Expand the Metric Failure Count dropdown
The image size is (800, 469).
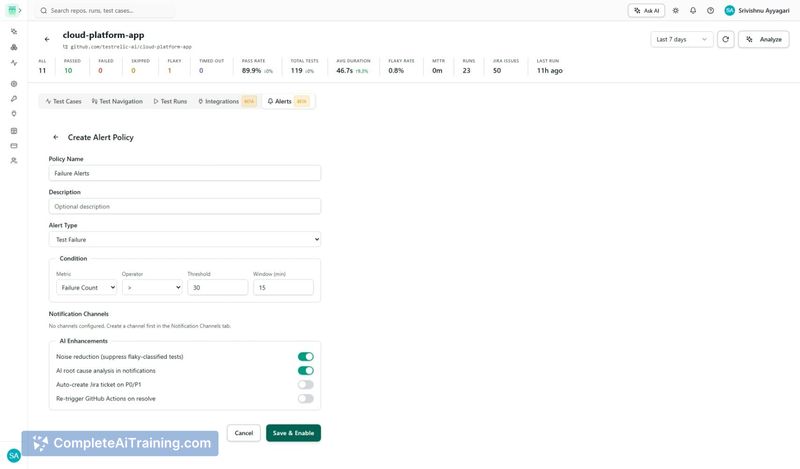tap(86, 287)
